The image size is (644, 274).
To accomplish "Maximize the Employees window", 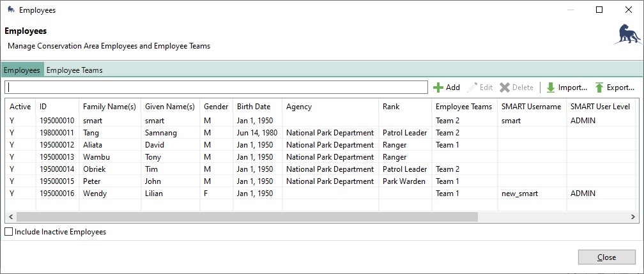I will pyautogui.click(x=599, y=10).
